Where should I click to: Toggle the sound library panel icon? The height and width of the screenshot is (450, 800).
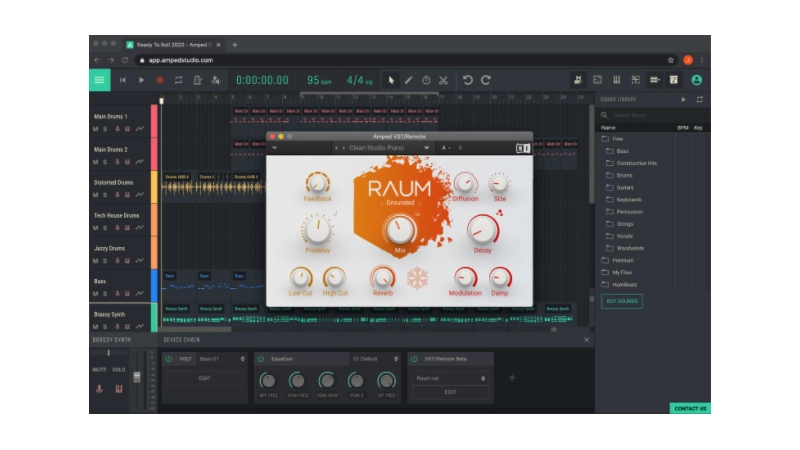(x=673, y=80)
